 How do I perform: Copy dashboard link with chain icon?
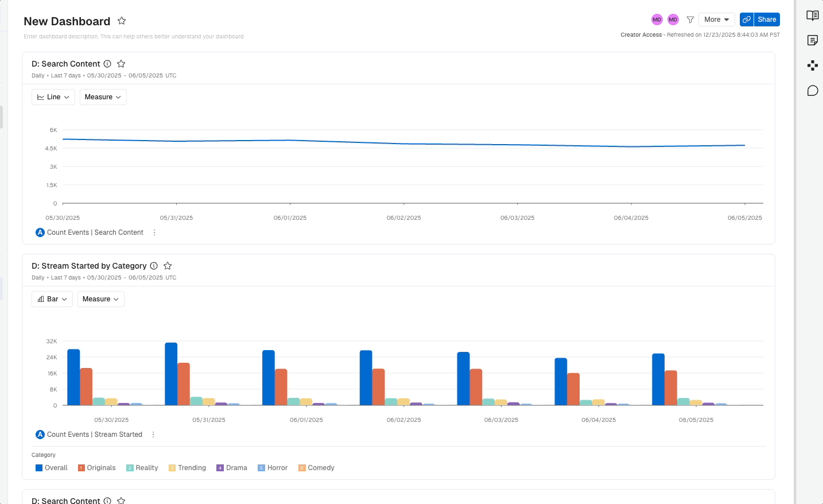[x=747, y=20]
